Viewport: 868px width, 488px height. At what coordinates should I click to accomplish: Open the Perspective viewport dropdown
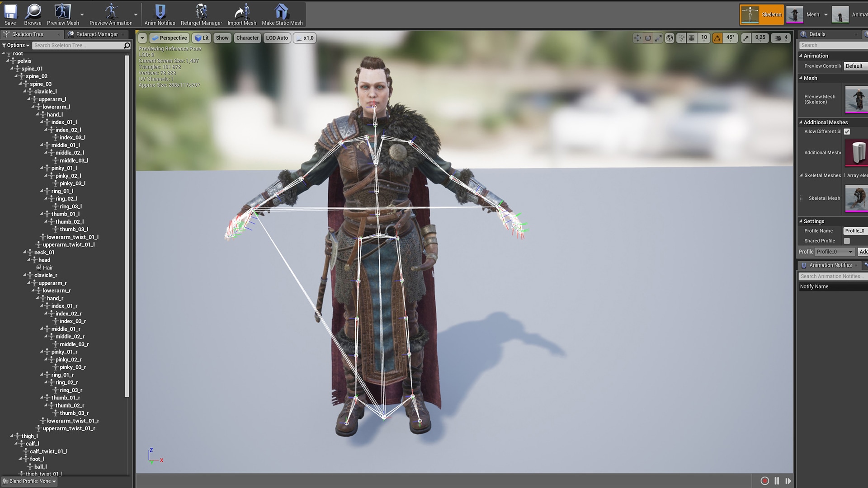click(169, 38)
